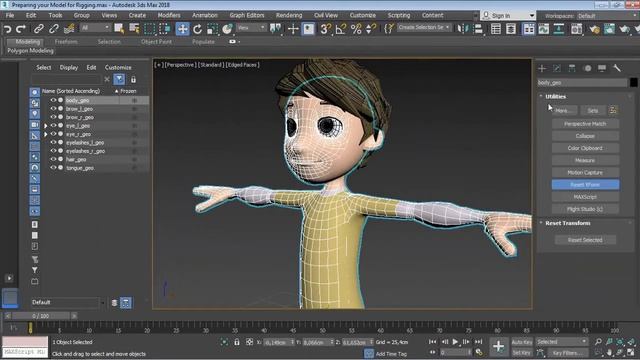Expand the eye_l_geo tree node

coord(46,126)
